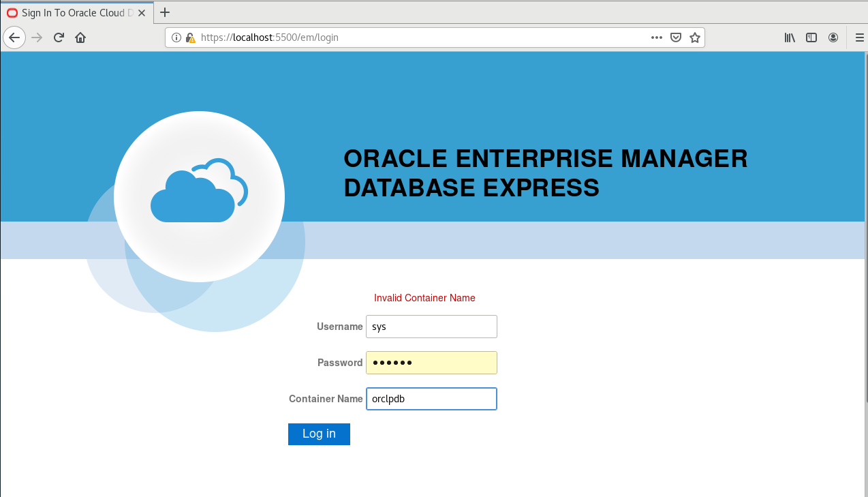Image resolution: width=868 pixels, height=497 pixels.
Task: Open a new tab with plus button
Action: 165,12
